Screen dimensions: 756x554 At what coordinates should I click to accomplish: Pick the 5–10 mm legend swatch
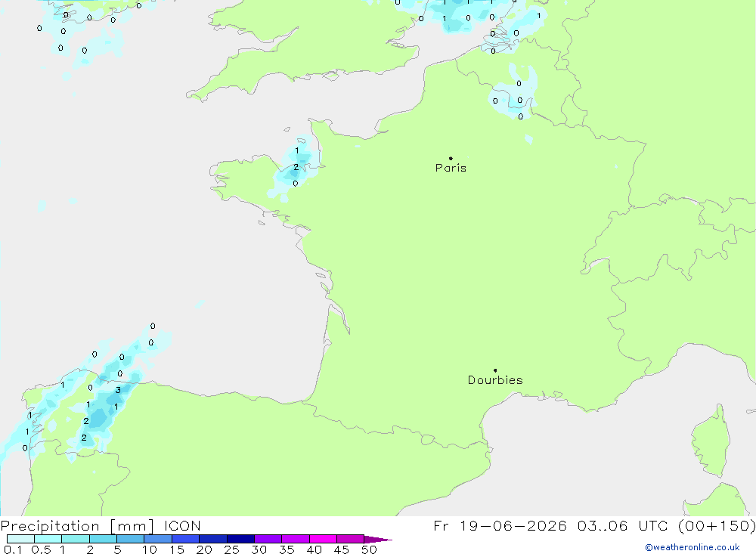[x=131, y=539]
